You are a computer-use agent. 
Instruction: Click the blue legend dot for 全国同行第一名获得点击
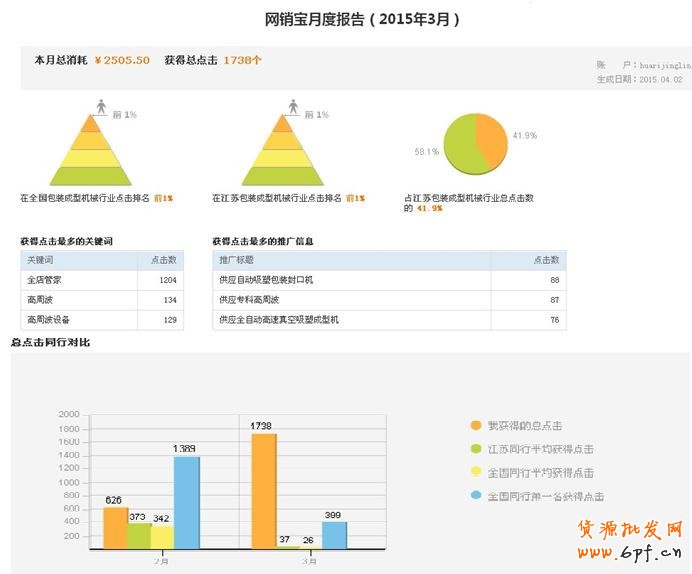click(x=477, y=496)
